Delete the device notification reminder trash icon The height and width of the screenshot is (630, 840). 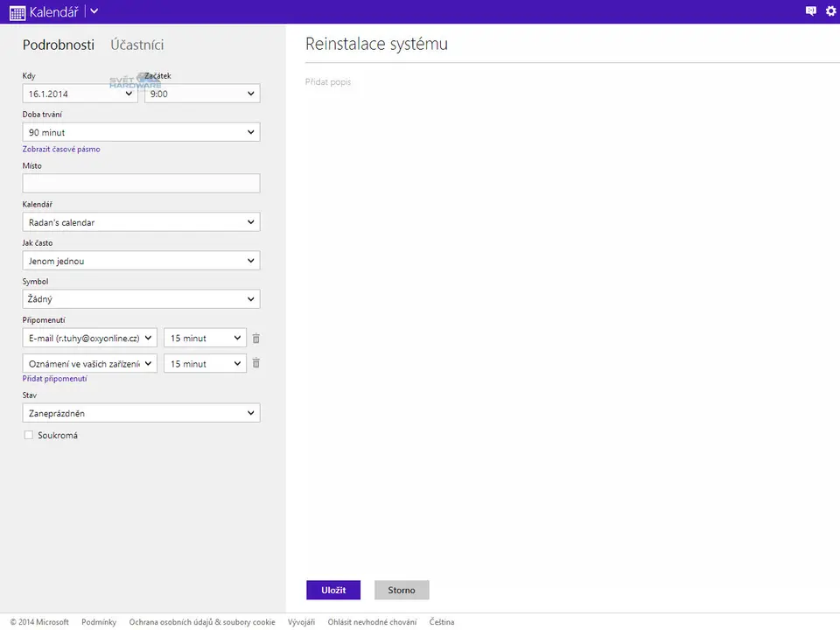coord(256,363)
